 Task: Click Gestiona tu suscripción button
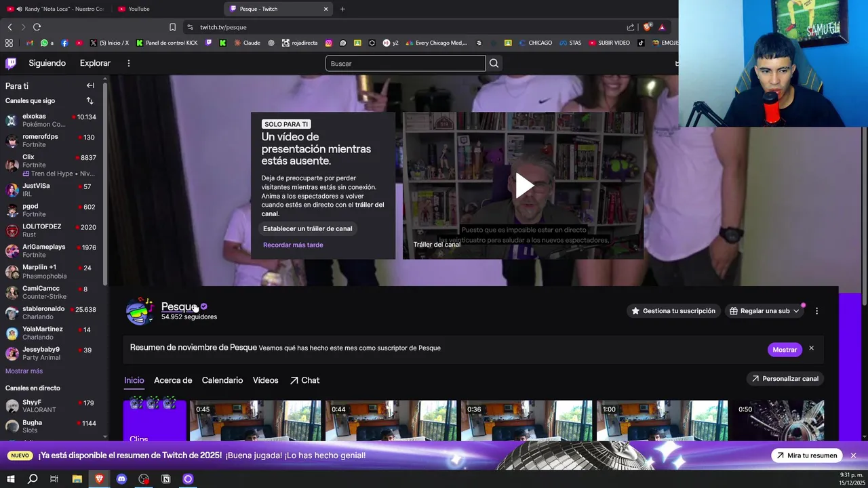pyautogui.click(x=673, y=310)
